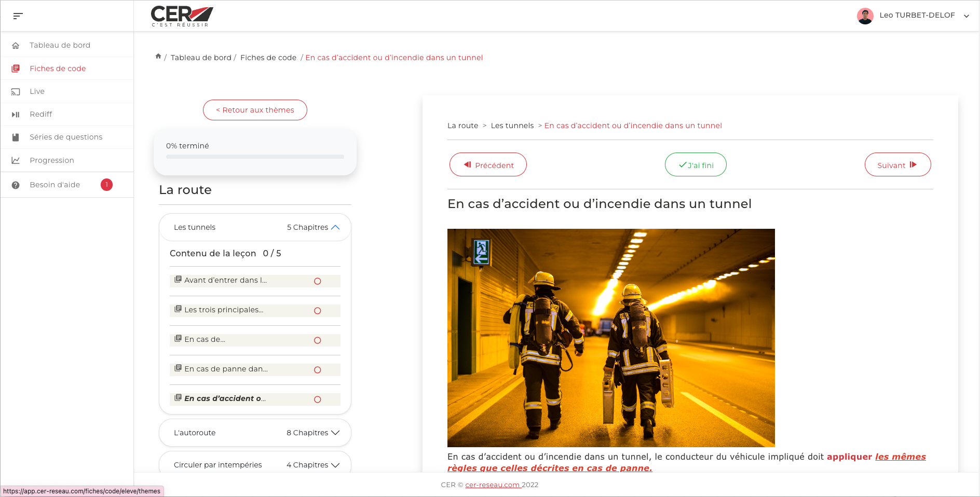Expand the L'autoroute 8 Chapitres section
This screenshot has height=497, width=980.
pos(335,433)
